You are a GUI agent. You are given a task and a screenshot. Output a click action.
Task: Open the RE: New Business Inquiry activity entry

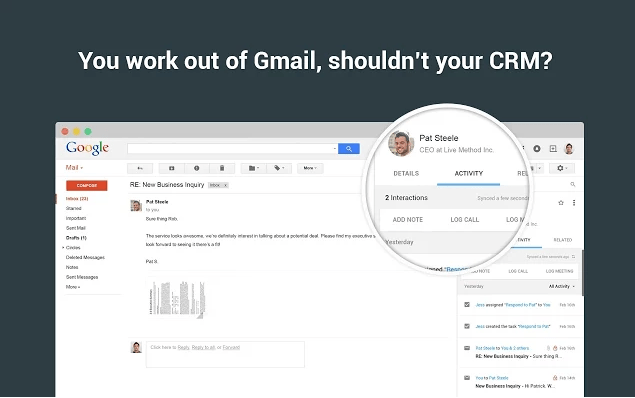[x=519, y=356]
